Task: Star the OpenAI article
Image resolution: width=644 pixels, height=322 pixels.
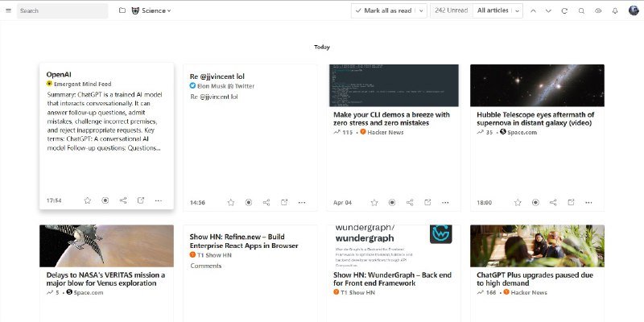Action: [x=88, y=200]
